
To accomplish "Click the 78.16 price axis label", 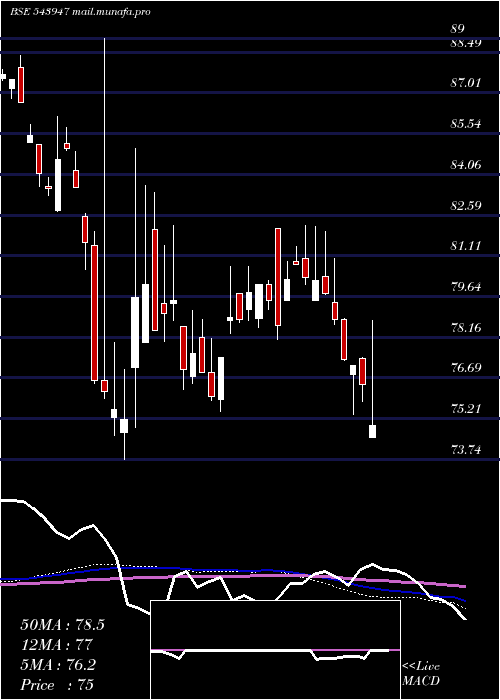I will [466, 328].
